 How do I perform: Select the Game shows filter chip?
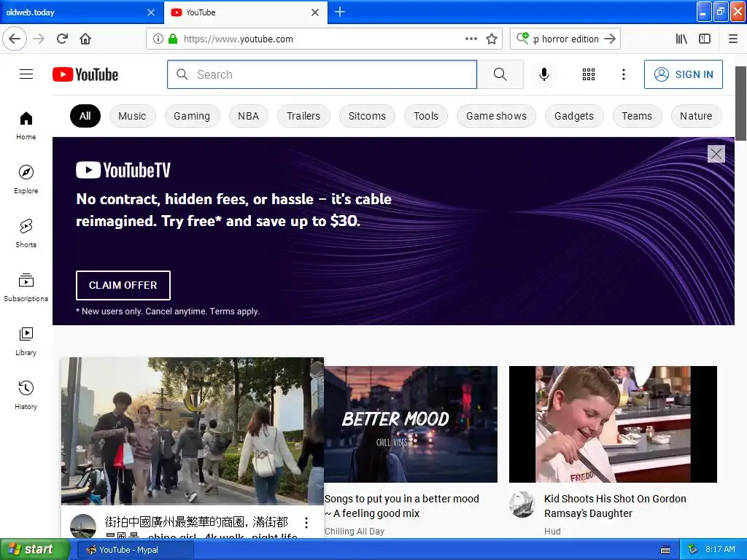coord(496,116)
